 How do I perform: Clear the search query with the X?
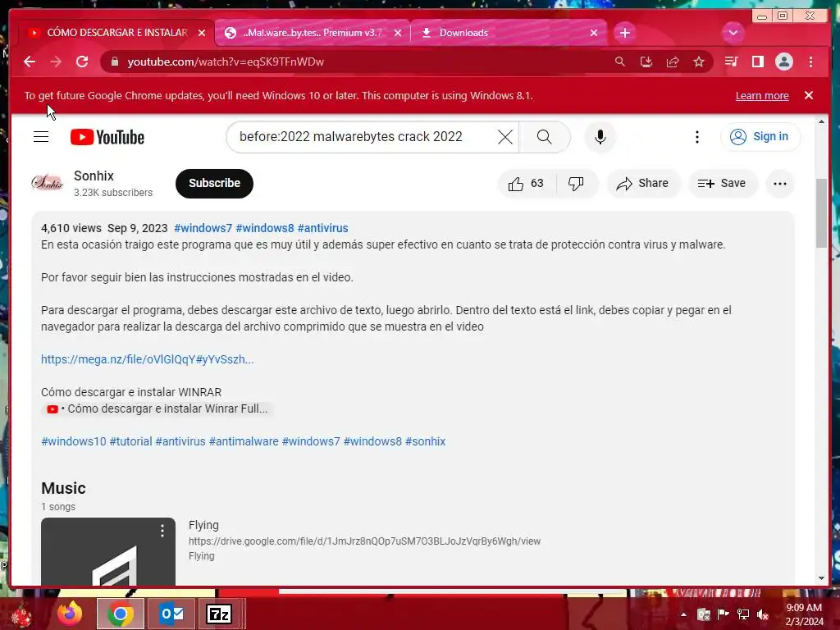pos(504,137)
